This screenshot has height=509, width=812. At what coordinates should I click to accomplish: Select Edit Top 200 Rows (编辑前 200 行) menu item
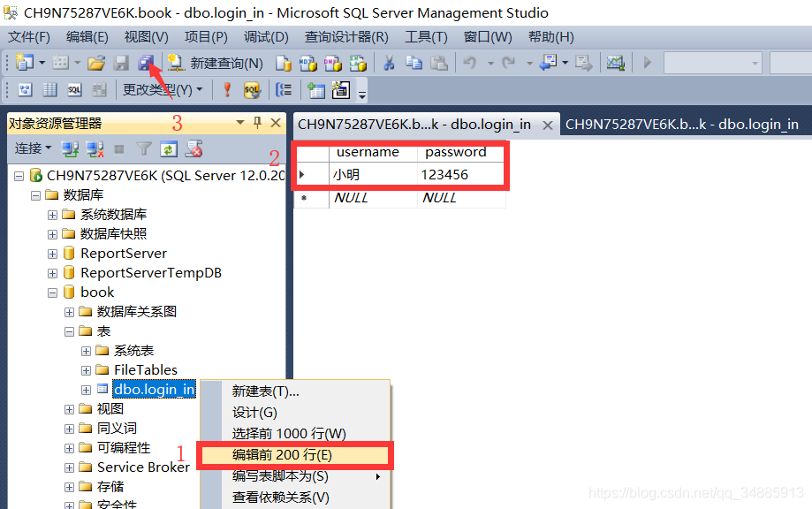tap(294, 455)
